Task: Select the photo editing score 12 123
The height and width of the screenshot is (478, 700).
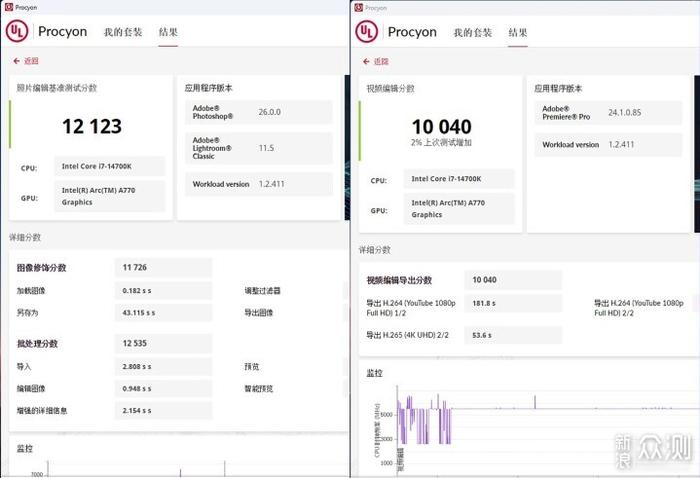Action: click(x=92, y=126)
